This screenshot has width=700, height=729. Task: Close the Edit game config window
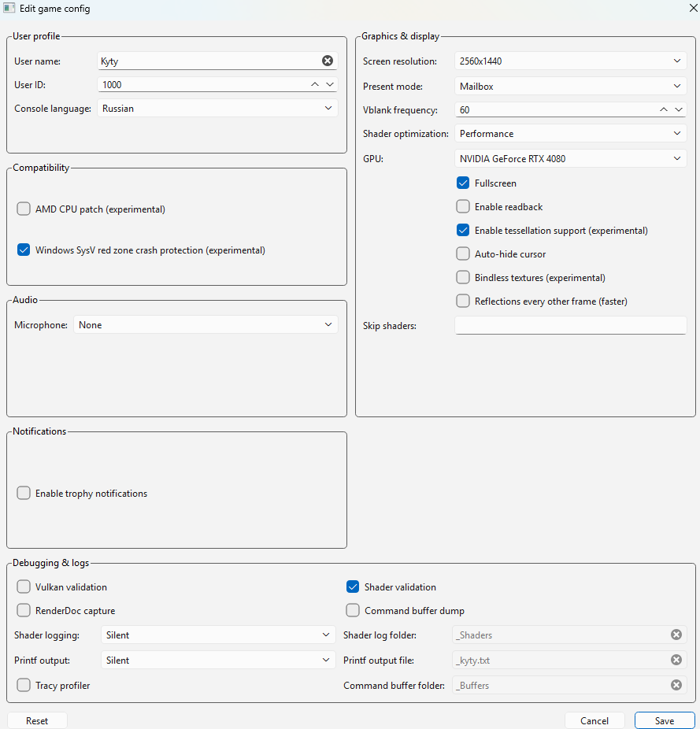point(693,8)
